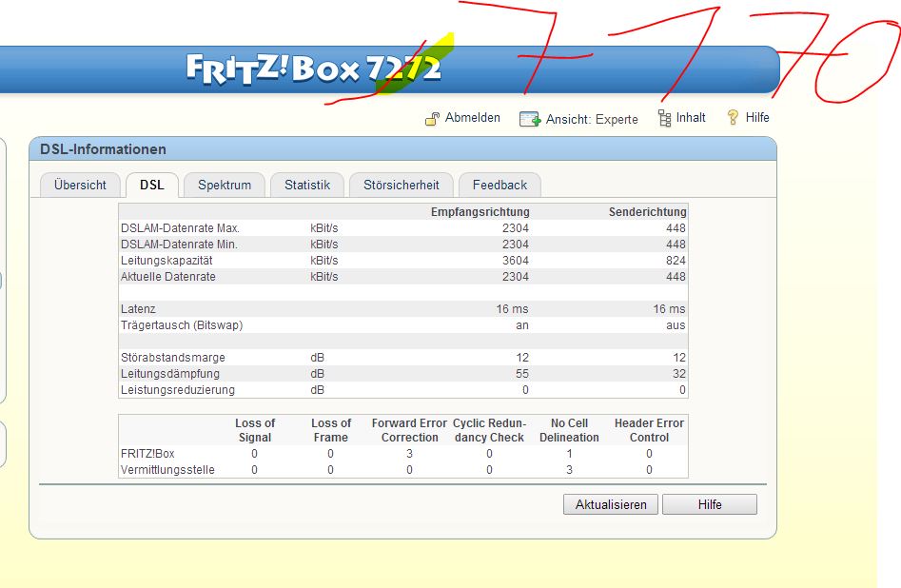Click the Senderichtung column header

648,212
